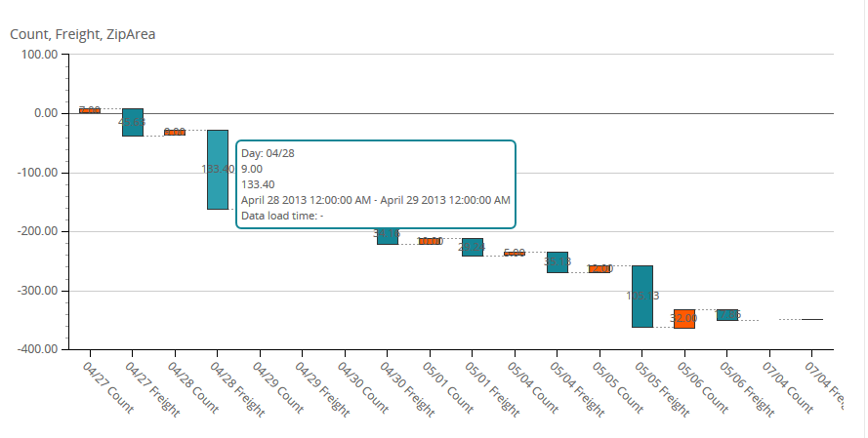Click the 04/28 Count orange bar
This screenshot has height=438, width=868.
click(175, 132)
